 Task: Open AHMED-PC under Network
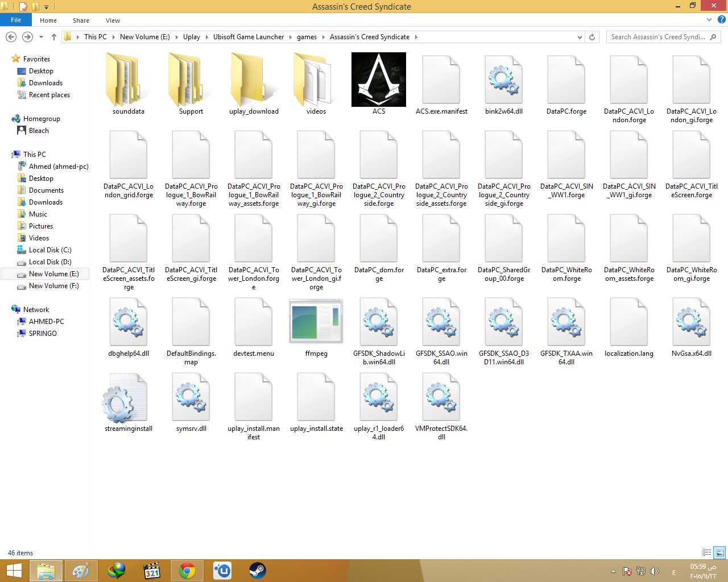[x=46, y=322]
